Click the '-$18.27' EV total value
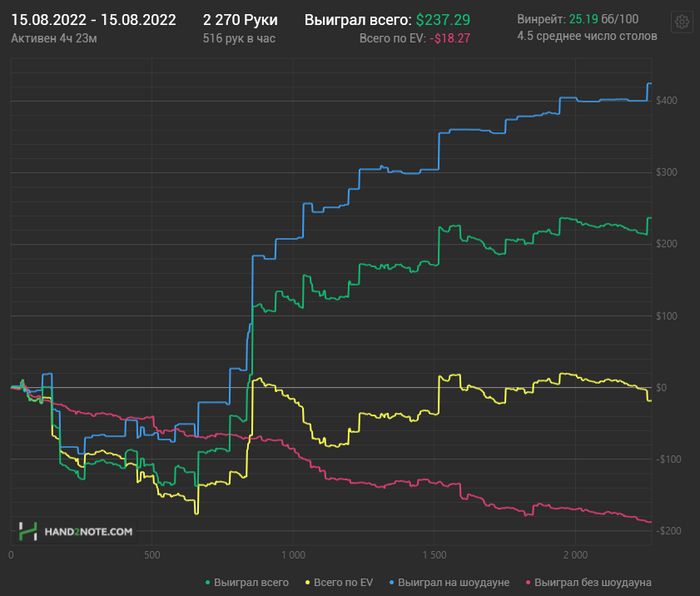 click(x=450, y=39)
